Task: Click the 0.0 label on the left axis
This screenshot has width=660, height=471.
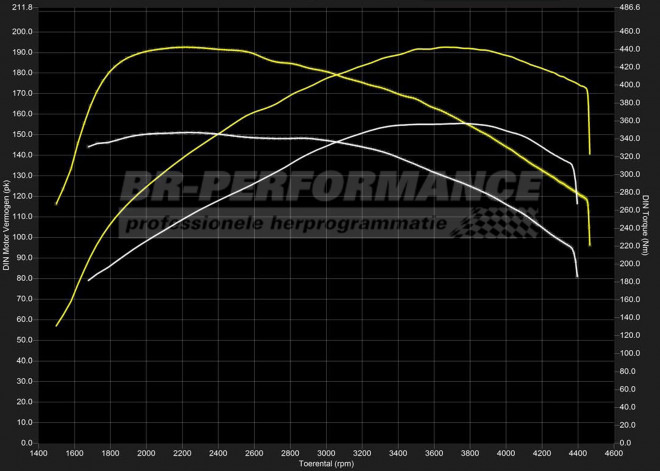Action: coord(26,442)
